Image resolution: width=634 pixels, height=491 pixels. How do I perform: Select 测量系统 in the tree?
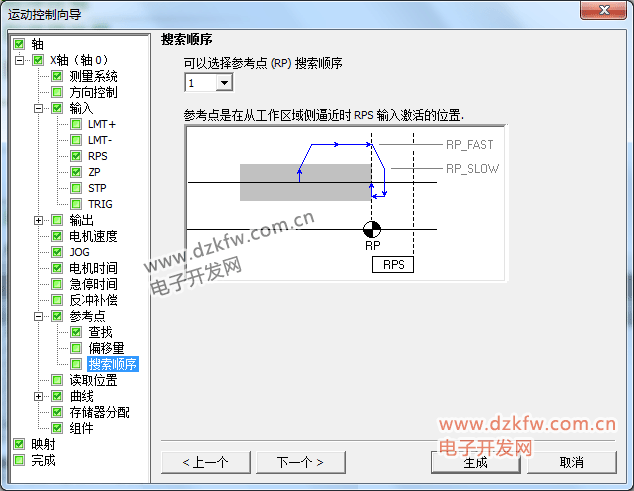point(93,76)
